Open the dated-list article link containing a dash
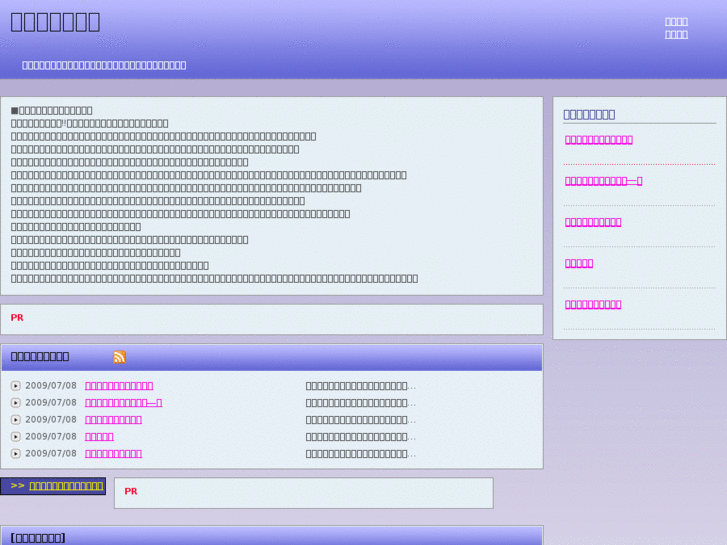 123,403
